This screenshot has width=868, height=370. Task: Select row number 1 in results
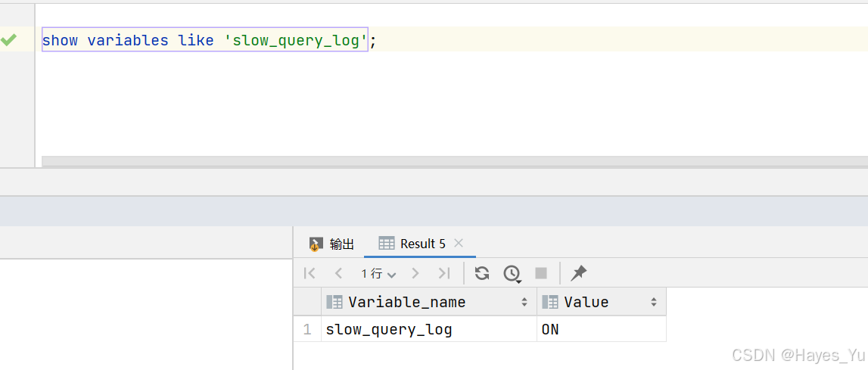307,330
